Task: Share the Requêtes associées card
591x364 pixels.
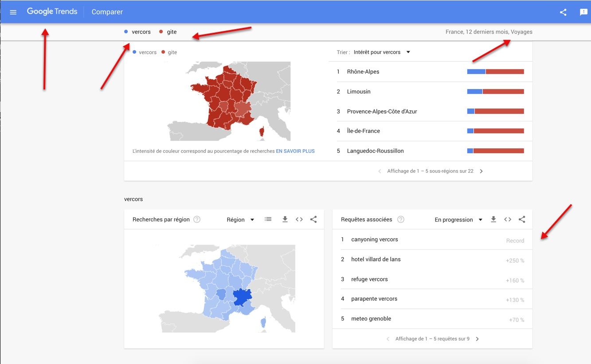Action: tap(522, 219)
